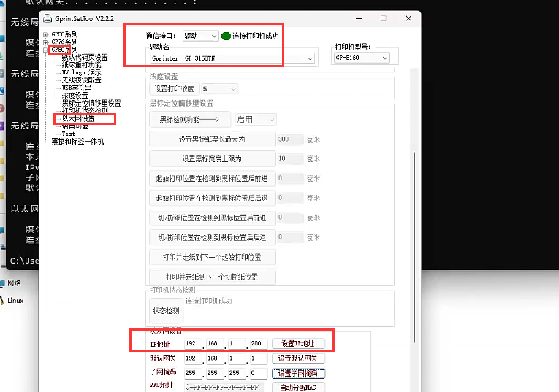Click the 子网掩码 last octet field 0
The image size is (559, 392).
259,373
